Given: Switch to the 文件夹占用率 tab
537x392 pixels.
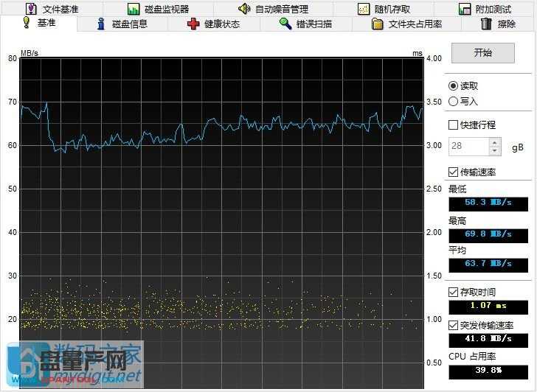Looking at the screenshot, I should pyautogui.click(x=407, y=24).
